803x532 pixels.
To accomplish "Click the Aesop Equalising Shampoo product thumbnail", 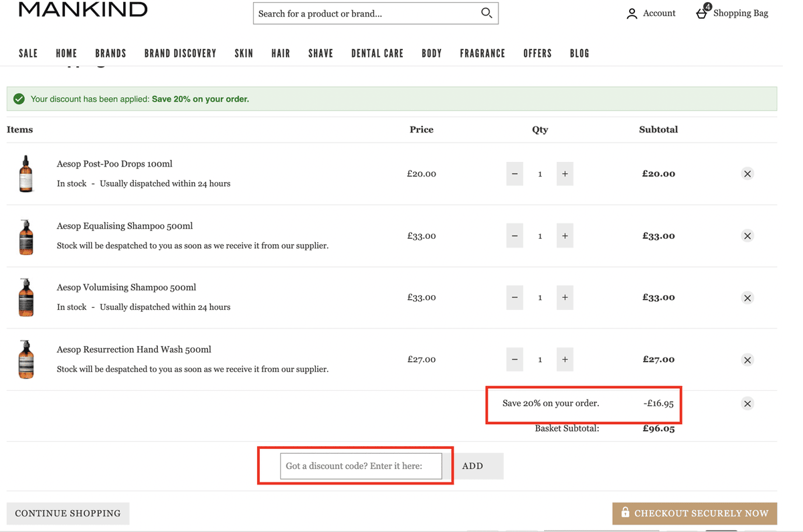I will point(26,236).
